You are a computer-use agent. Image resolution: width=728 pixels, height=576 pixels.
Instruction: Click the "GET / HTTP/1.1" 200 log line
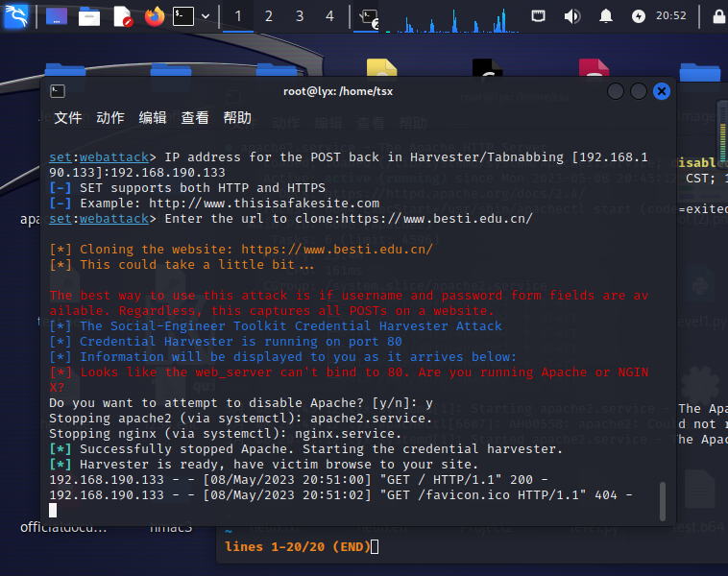[299, 479]
